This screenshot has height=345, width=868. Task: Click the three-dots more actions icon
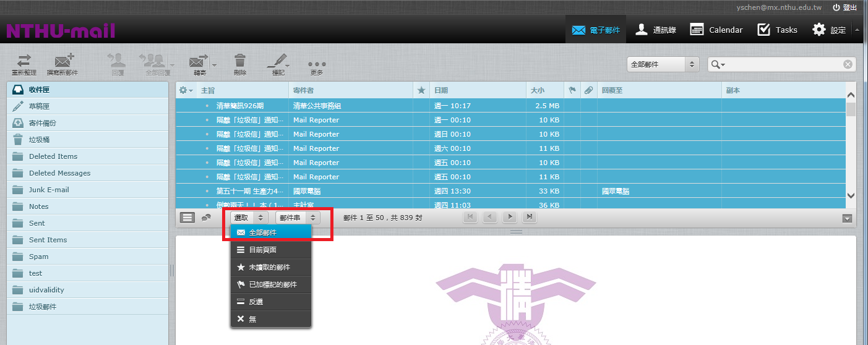click(x=317, y=64)
